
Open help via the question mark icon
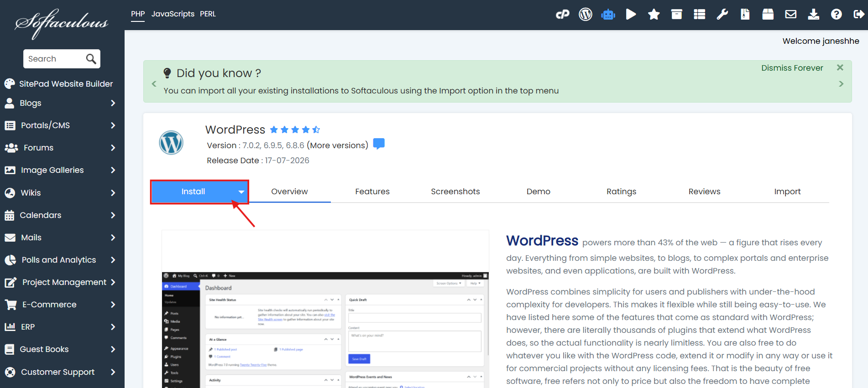[x=837, y=15]
